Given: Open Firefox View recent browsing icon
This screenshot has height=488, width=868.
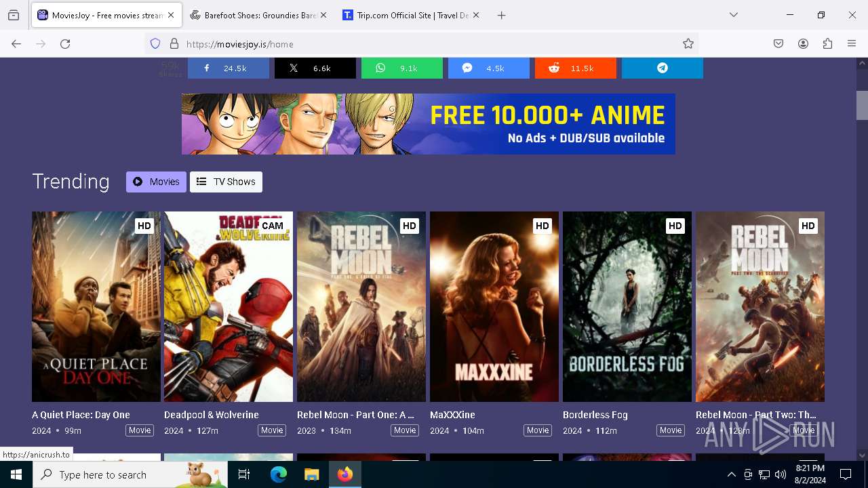Looking at the screenshot, I should coord(14,15).
